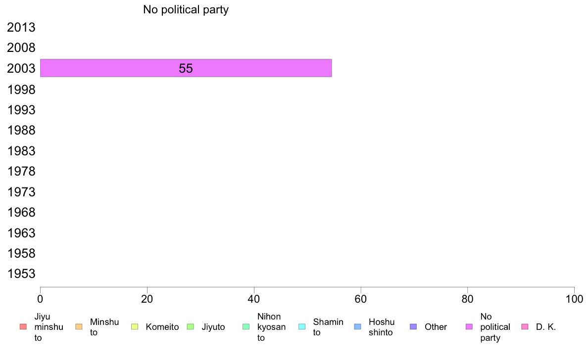This screenshot has height=364, width=588.
Task: Click the 55 value label on bar
Action: (x=186, y=68)
